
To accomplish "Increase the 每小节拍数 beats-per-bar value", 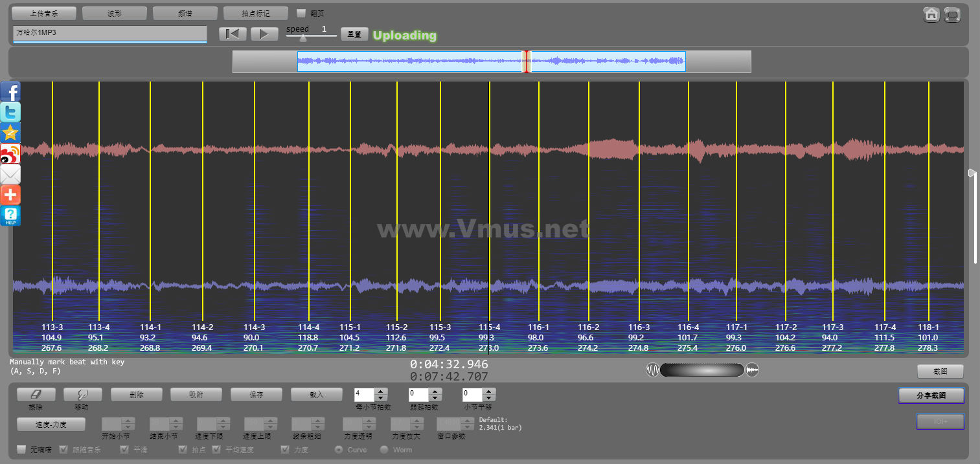I will pos(381,391).
